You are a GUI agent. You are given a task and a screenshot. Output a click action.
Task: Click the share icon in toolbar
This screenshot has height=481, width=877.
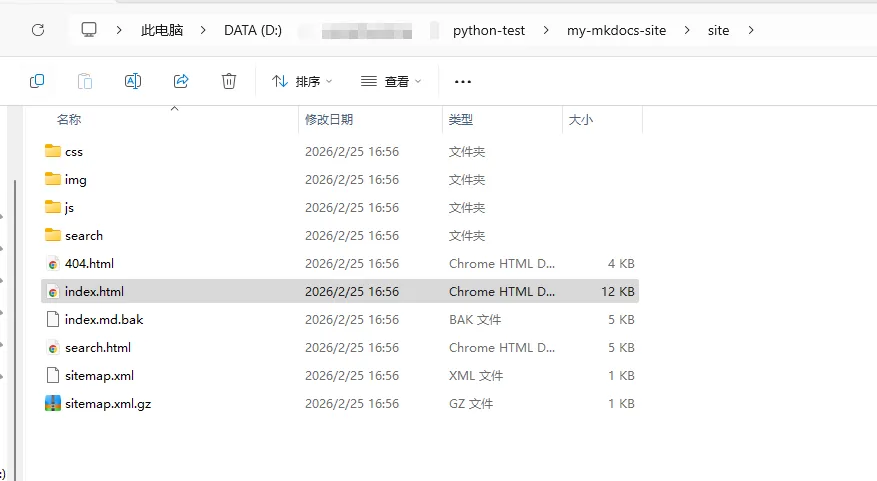click(181, 81)
